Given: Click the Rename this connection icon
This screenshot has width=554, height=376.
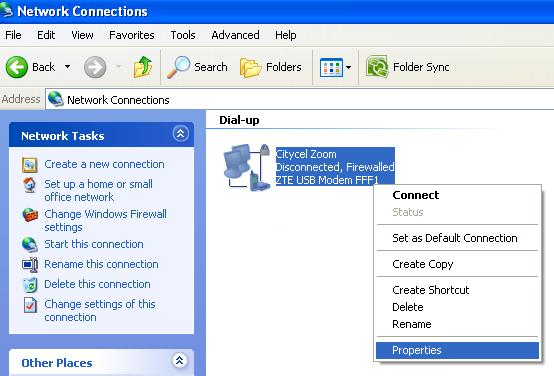Looking at the screenshot, I should 30,265.
